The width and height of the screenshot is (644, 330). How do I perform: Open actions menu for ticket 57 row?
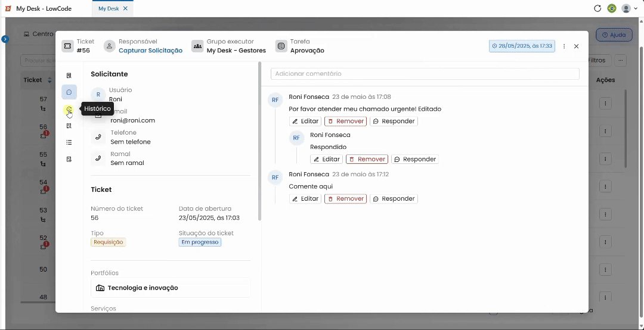click(x=605, y=104)
